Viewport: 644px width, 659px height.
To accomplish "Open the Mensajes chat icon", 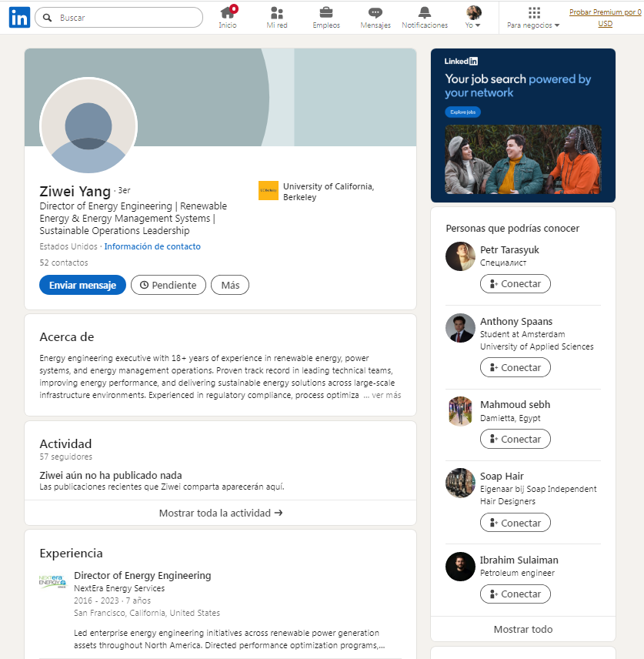I will pyautogui.click(x=375, y=12).
